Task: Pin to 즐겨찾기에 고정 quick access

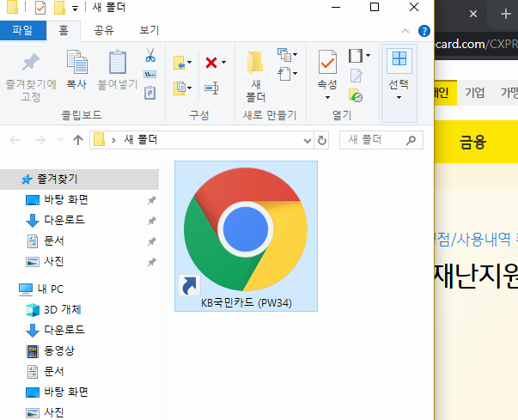Action: click(31, 76)
